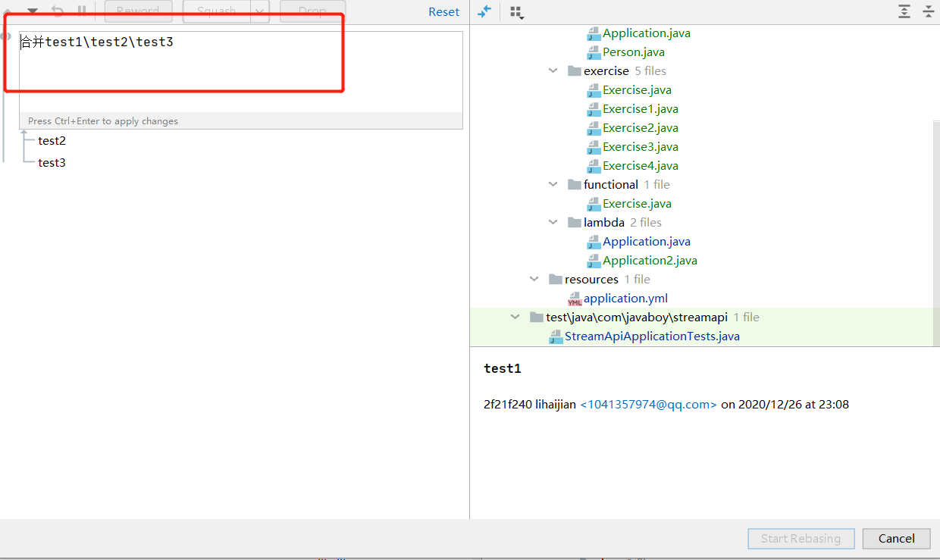Click the move-down triangle in rebase toolbar
This screenshot has height=560, width=940.
(33, 11)
